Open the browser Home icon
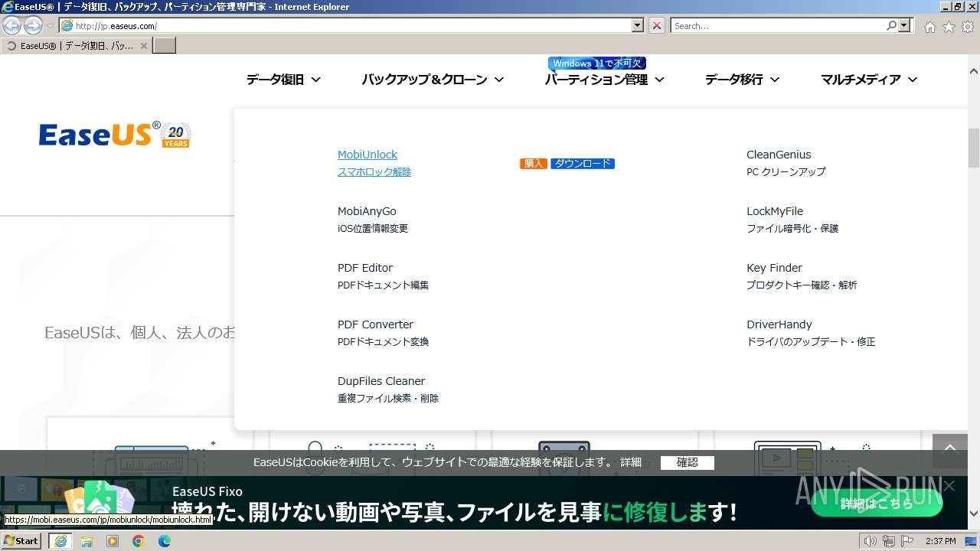Screen dimensions: 980x551 coord(929,27)
